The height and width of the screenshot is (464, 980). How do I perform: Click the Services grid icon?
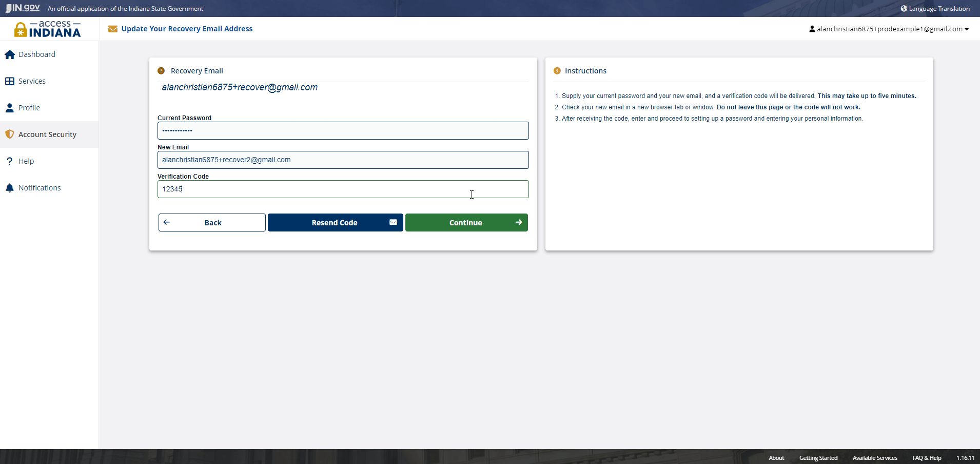pos(10,81)
